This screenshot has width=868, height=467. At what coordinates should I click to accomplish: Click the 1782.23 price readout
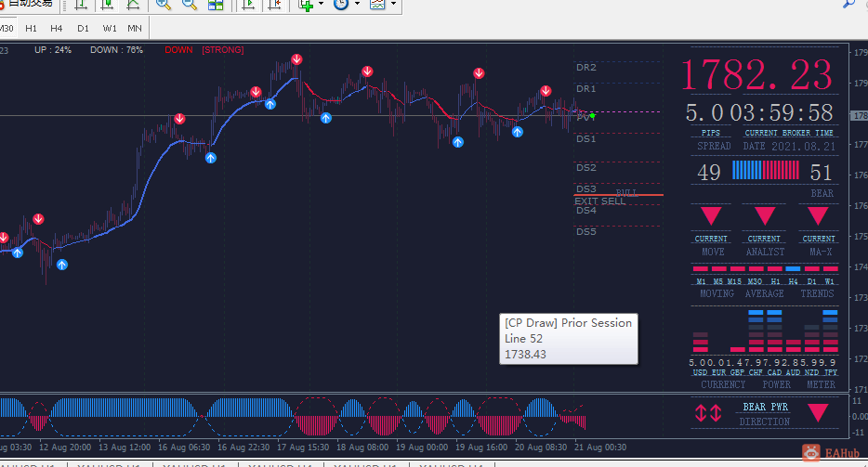(756, 74)
